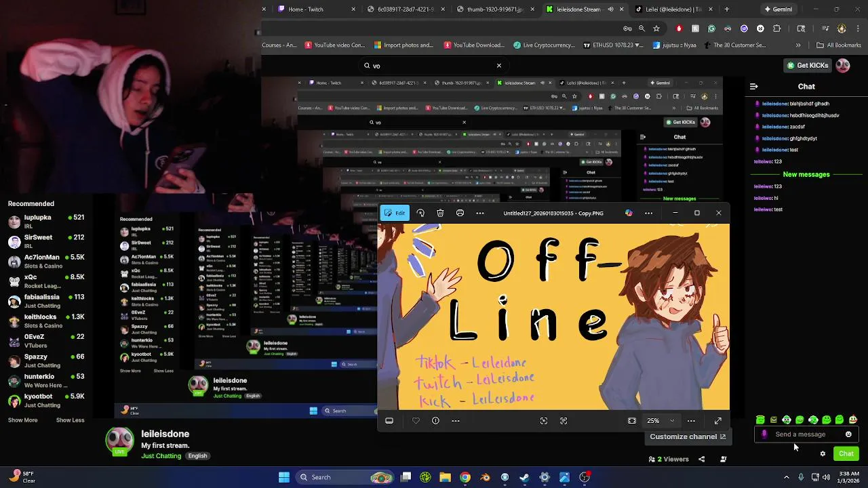Open the Grammarly extension icon
868x488 pixels.
(711, 28)
